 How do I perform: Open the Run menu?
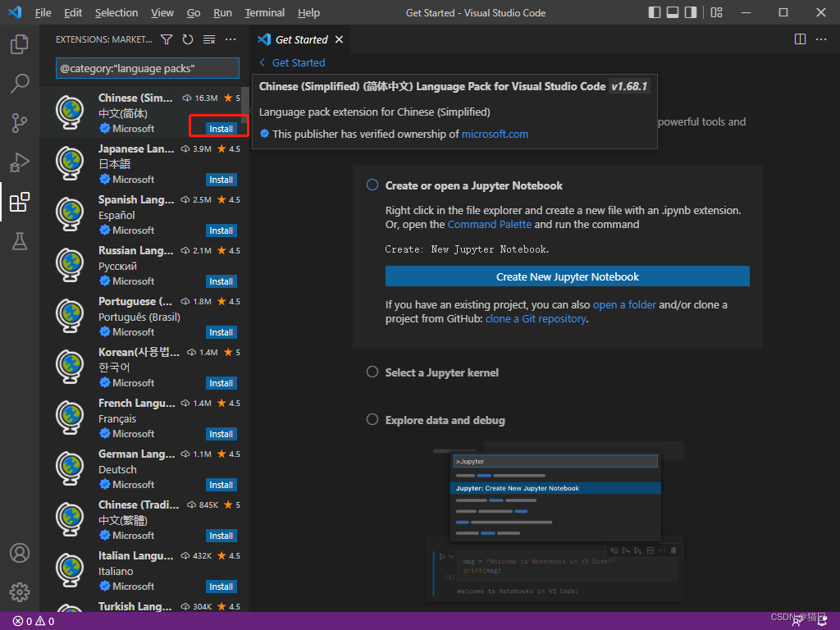click(222, 12)
